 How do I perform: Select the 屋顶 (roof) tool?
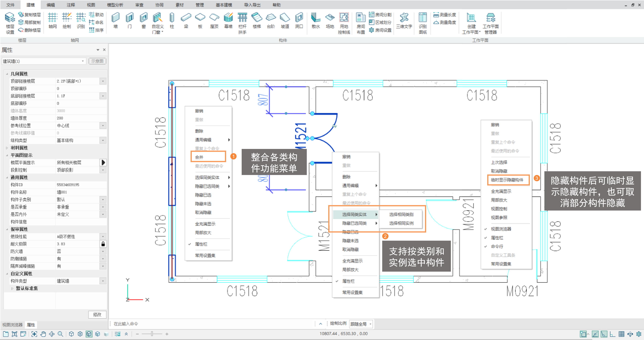coord(214,20)
